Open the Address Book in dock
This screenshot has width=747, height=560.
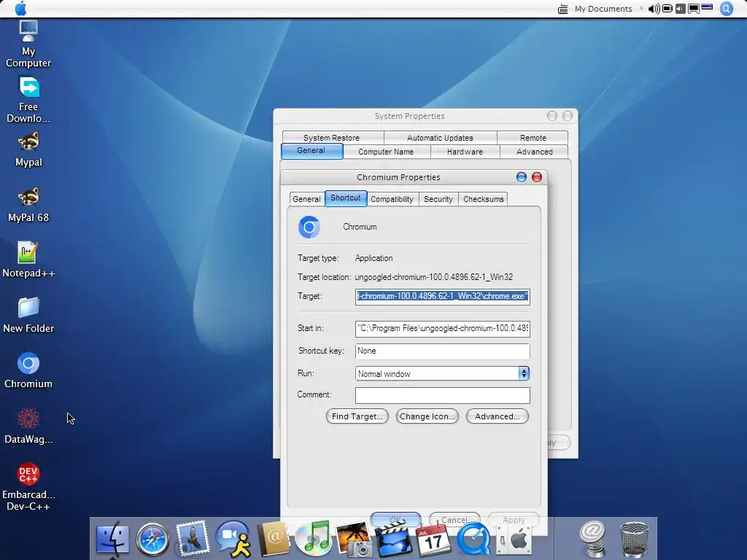pos(274,540)
